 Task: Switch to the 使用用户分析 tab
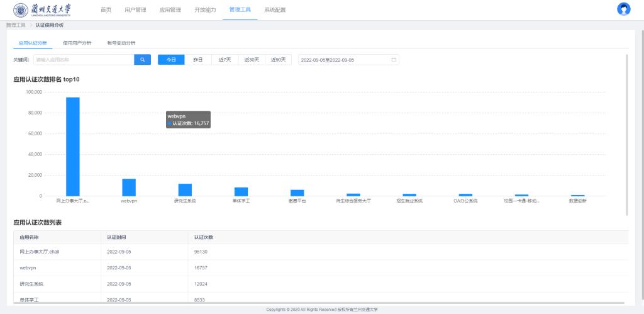[x=77, y=43]
